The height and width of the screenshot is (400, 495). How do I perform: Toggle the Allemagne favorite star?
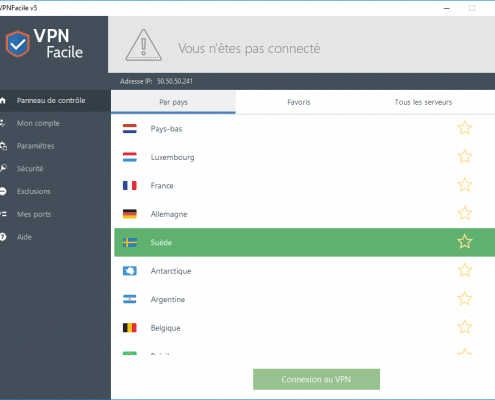tap(465, 213)
